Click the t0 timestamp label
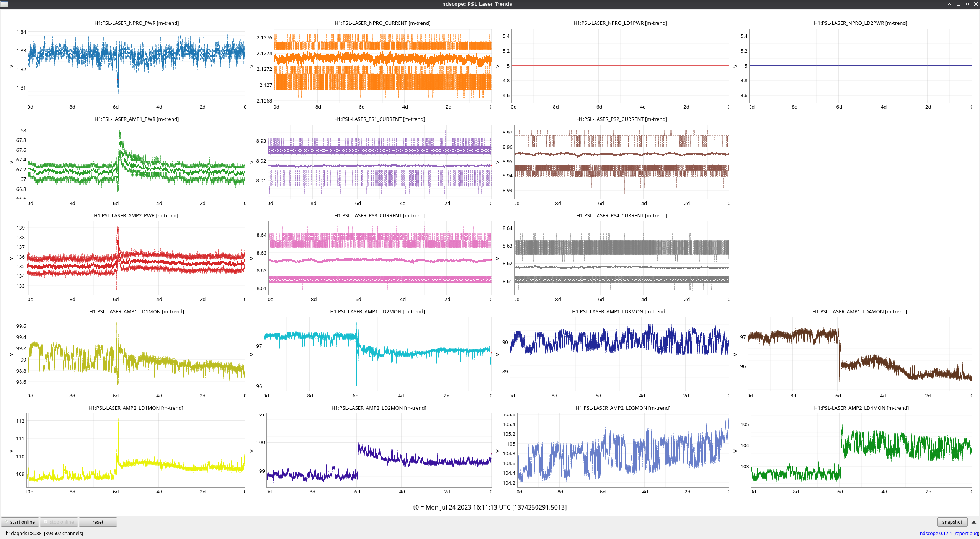Image resolution: width=980 pixels, height=539 pixels. coord(490,507)
